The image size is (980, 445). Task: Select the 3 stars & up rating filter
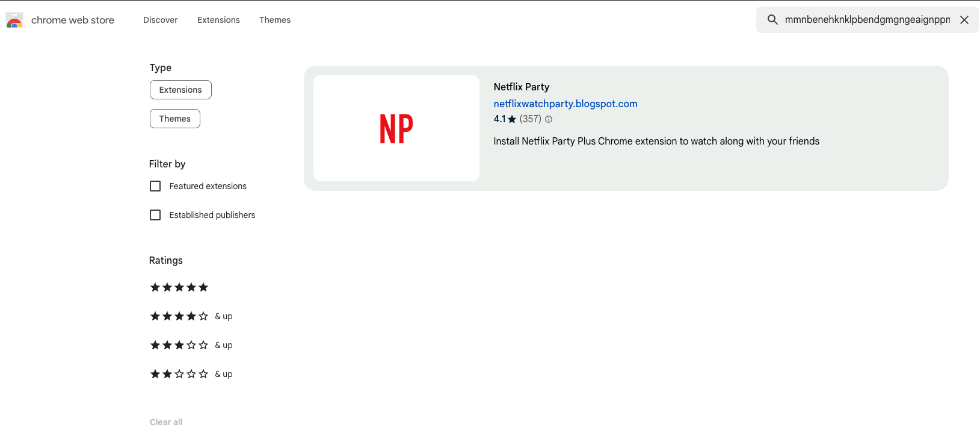(191, 345)
